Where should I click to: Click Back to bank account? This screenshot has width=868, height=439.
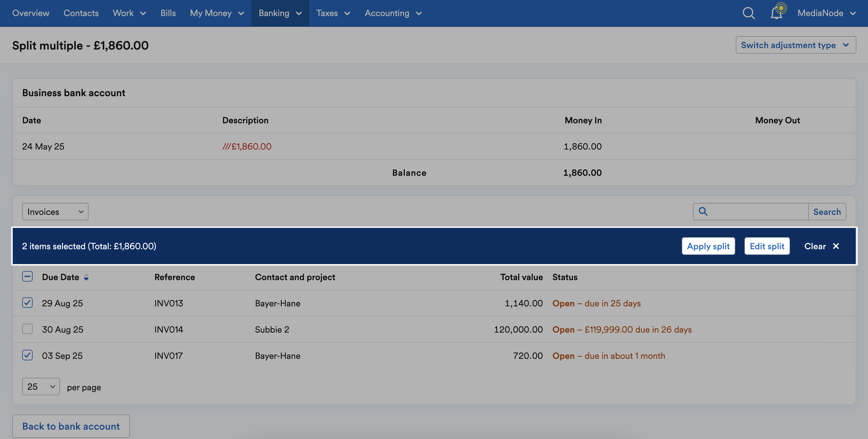point(71,426)
